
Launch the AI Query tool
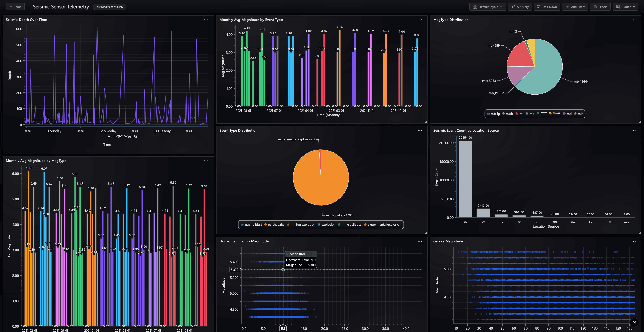click(520, 7)
